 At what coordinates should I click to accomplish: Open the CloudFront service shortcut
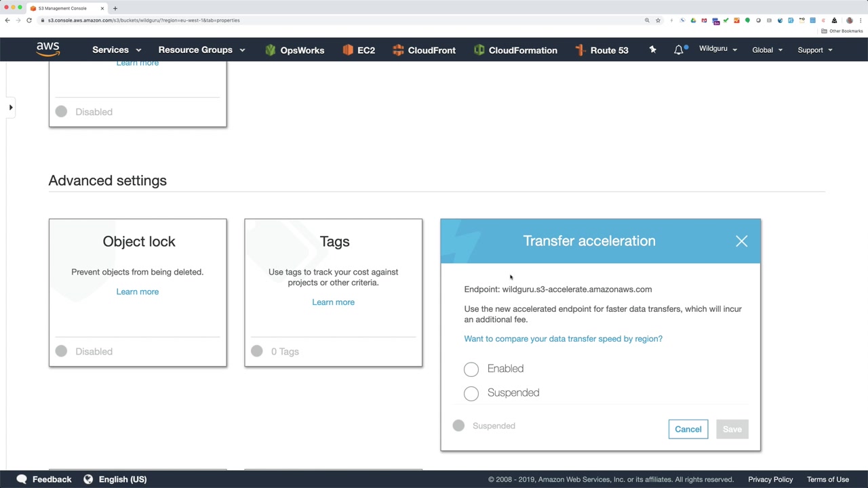[x=424, y=50]
